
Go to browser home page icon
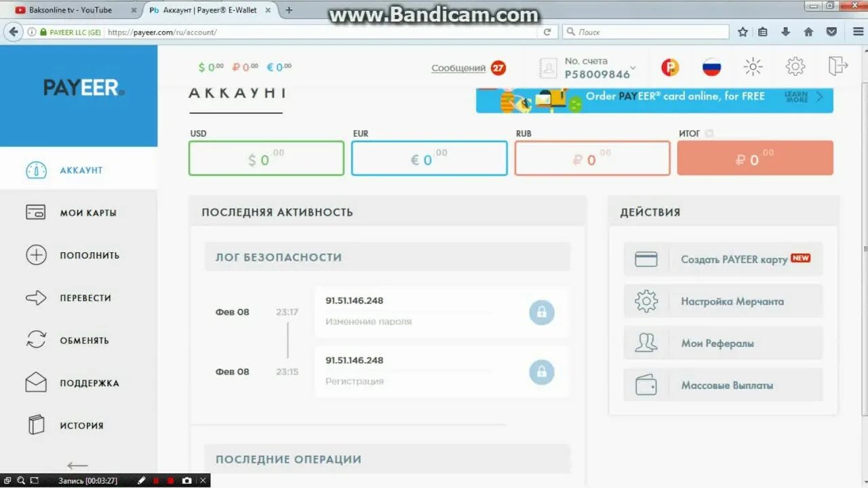click(808, 32)
